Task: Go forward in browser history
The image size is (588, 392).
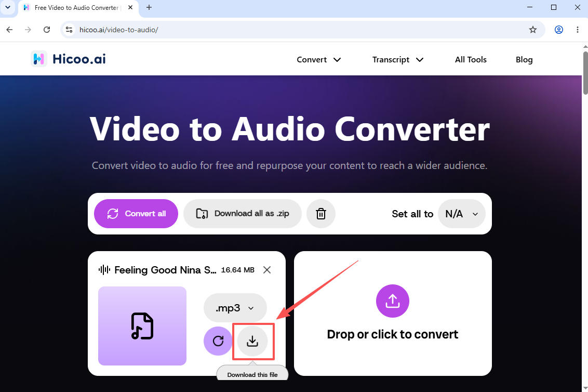Action: [x=28, y=30]
